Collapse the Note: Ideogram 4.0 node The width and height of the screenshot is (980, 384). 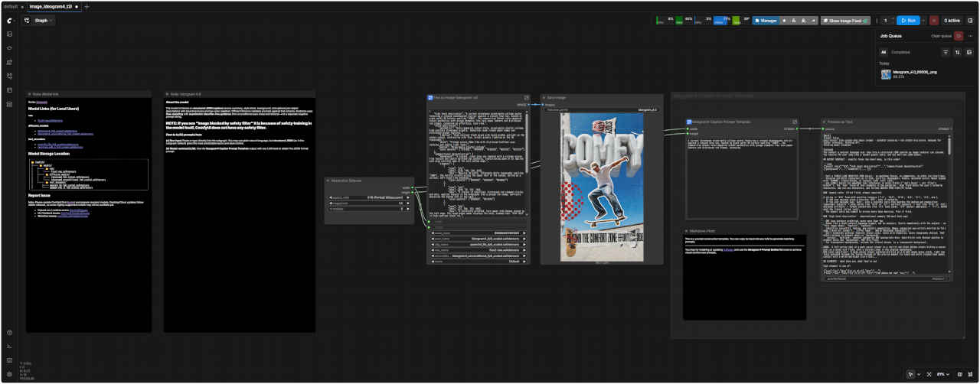pyautogui.click(x=167, y=94)
